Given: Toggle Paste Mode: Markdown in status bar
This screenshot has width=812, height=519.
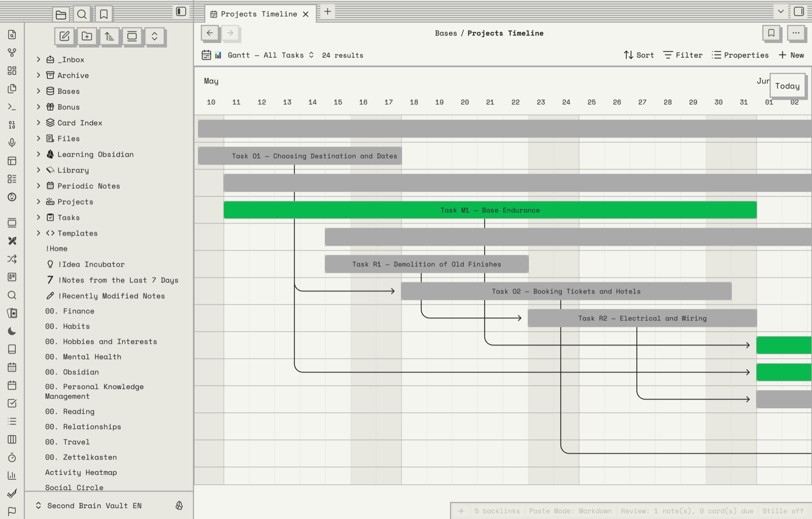Looking at the screenshot, I should (x=570, y=511).
